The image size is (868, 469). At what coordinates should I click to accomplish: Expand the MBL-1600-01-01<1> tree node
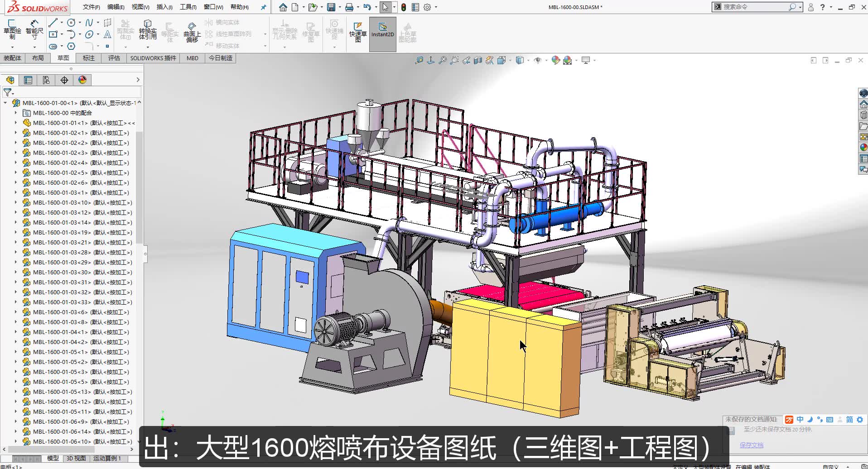(15, 123)
